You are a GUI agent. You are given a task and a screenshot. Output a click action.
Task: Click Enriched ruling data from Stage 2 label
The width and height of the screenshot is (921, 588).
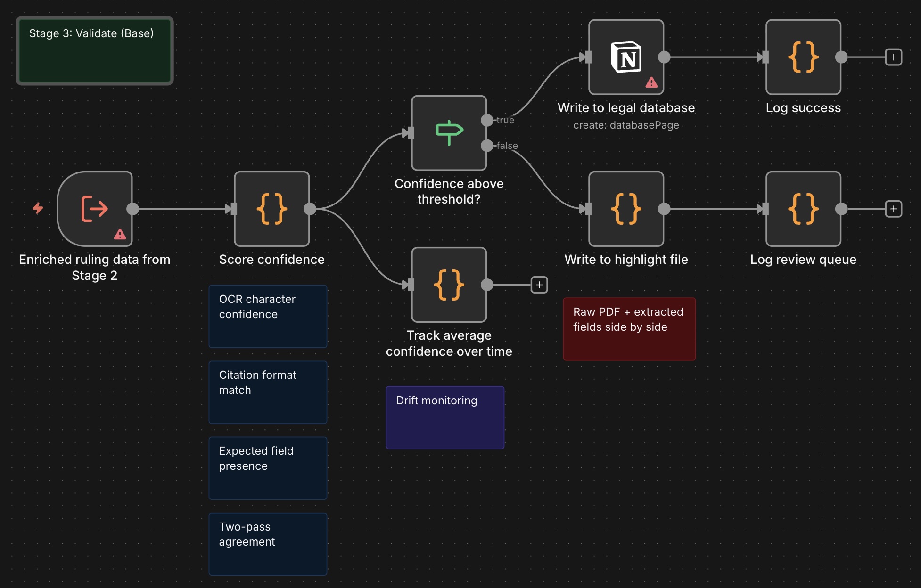pos(95,267)
